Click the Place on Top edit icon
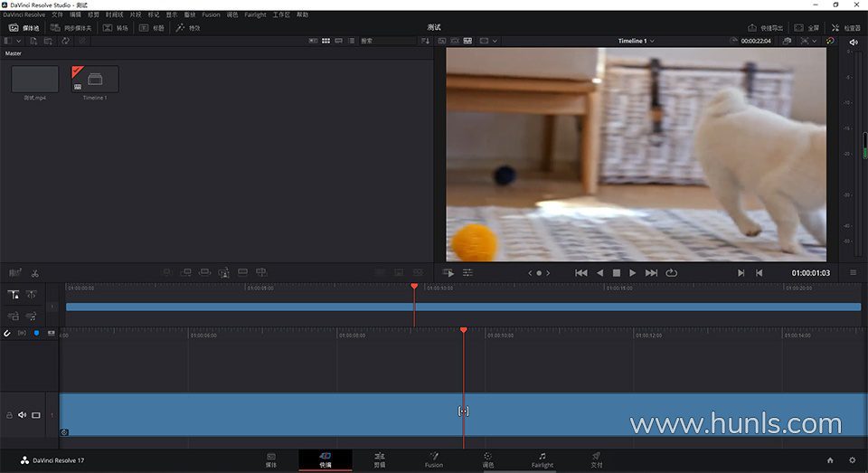Viewport: 868px width, 473px height. click(x=242, y=272)
